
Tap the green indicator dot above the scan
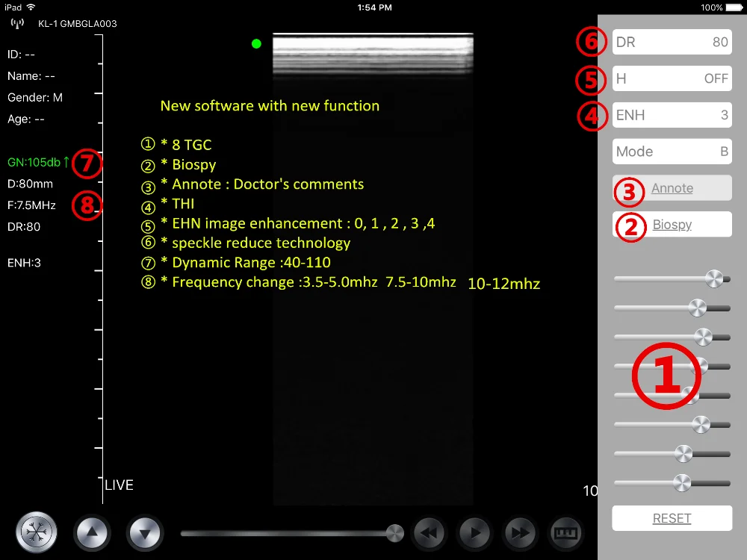(x=256, y=44)
